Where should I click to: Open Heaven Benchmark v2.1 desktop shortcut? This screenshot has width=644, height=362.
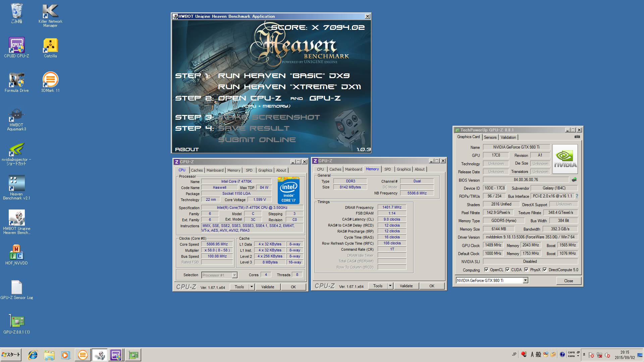point(16,188)
